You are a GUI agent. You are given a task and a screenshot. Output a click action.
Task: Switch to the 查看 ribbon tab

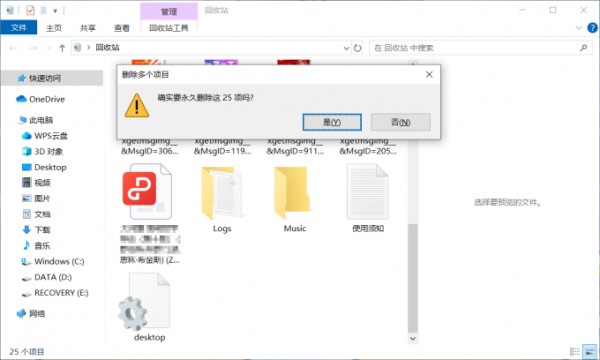coord(122,28)
